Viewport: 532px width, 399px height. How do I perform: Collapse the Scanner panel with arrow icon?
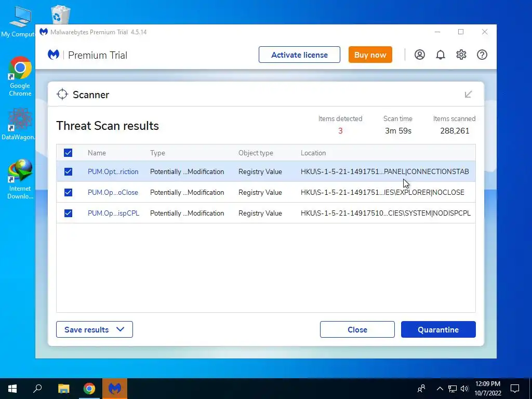pos(468,95)
